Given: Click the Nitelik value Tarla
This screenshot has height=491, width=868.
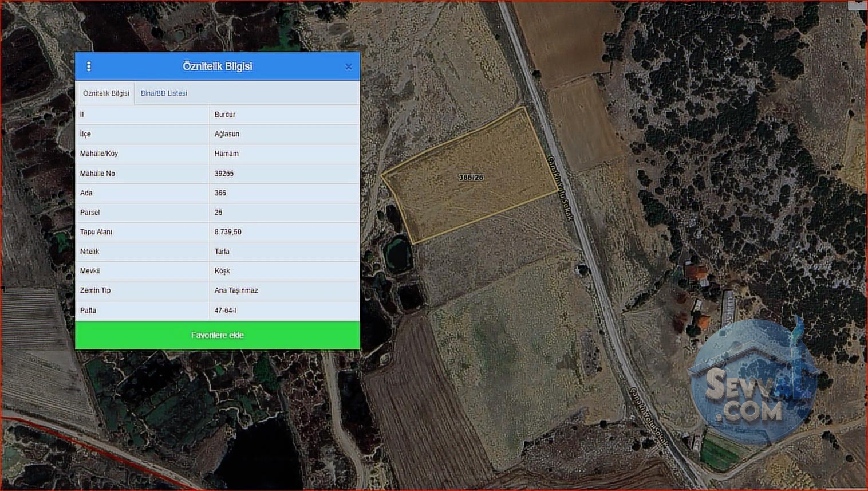Looking at the screenshot, I should 222,252.
